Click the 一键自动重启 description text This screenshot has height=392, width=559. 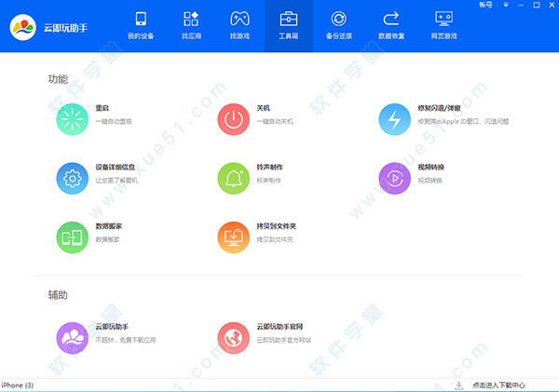pos(114,121)
